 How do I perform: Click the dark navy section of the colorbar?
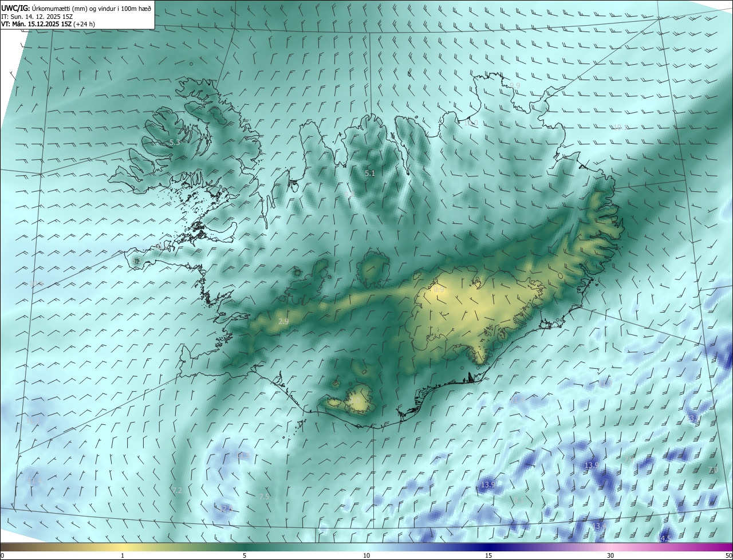pos(488,547)
